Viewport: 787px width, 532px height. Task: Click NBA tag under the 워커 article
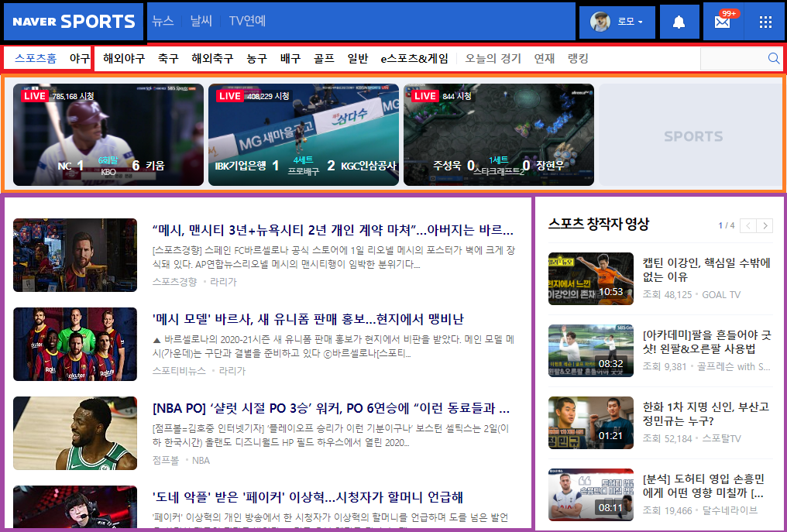click(201, 460)
